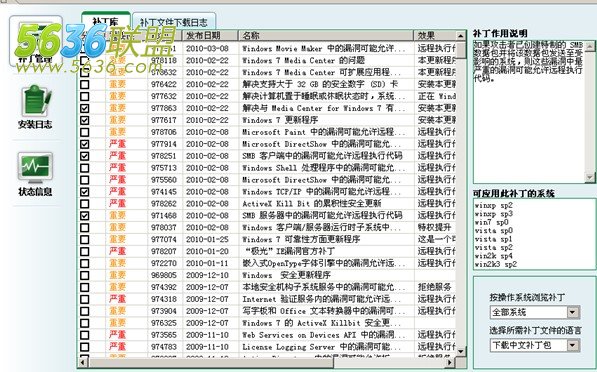Check the box for patch 975713

[85, 168]
